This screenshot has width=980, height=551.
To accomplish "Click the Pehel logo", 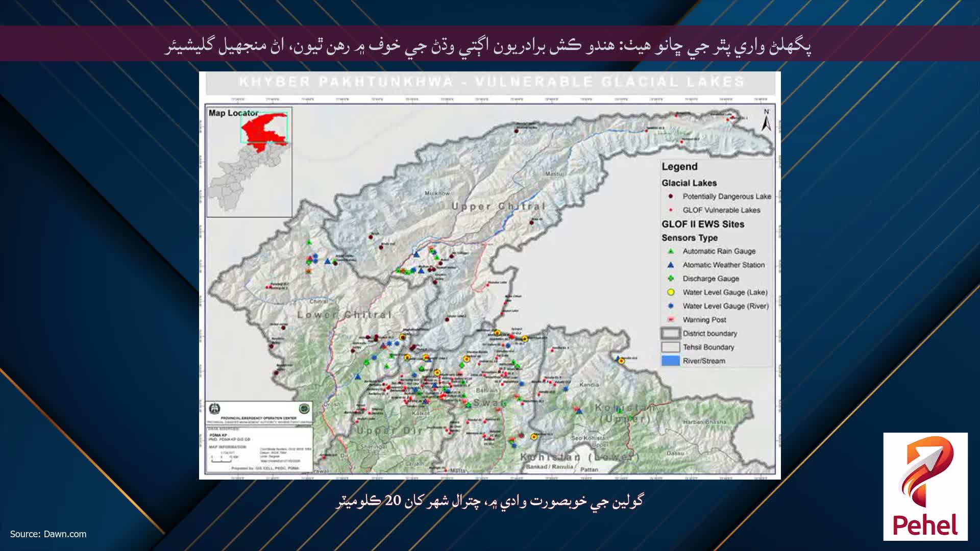I will point(925,486).
